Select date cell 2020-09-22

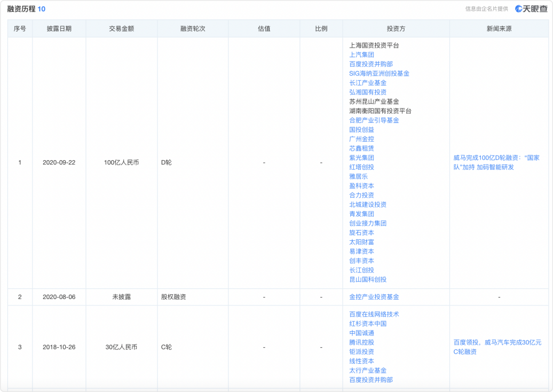[59, 162]
